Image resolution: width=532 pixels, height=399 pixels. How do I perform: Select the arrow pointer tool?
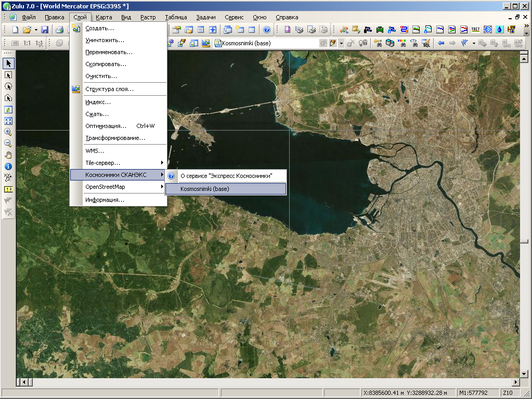pyautogui.click(x=8, y=63)
